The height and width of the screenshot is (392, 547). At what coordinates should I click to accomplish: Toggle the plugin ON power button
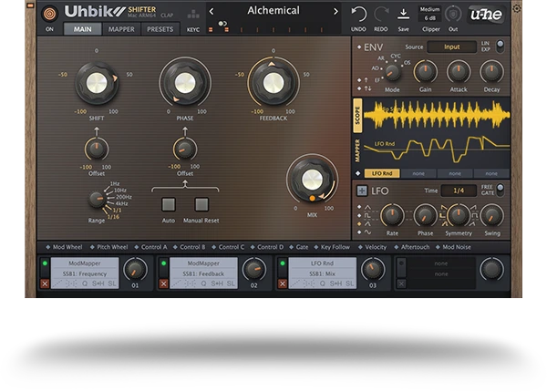tap(49, 14)
